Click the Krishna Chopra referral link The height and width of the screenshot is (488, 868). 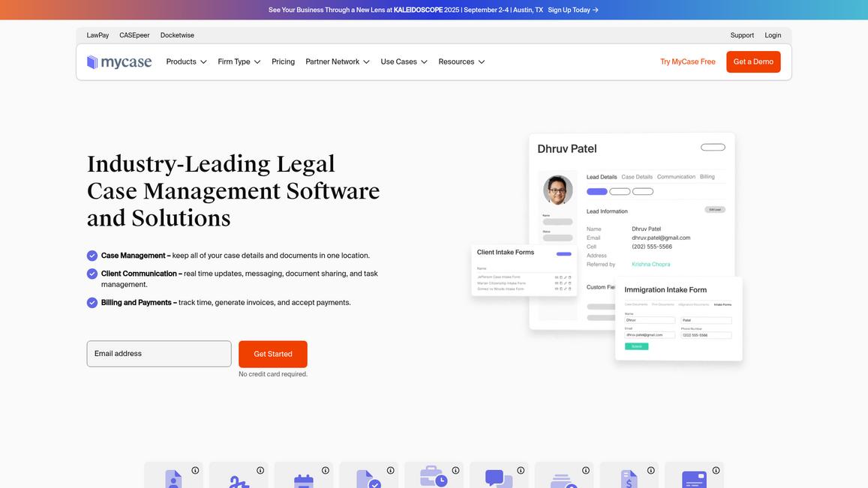tap(651, 265)
